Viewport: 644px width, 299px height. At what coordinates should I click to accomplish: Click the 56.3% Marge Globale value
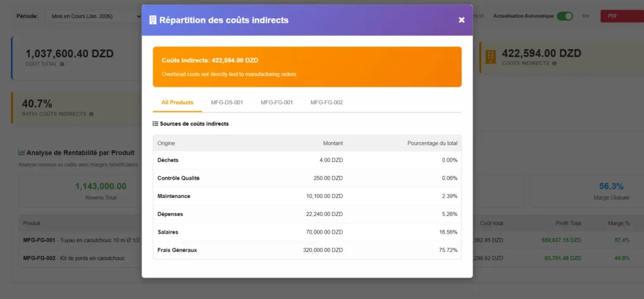pos(611,186)
